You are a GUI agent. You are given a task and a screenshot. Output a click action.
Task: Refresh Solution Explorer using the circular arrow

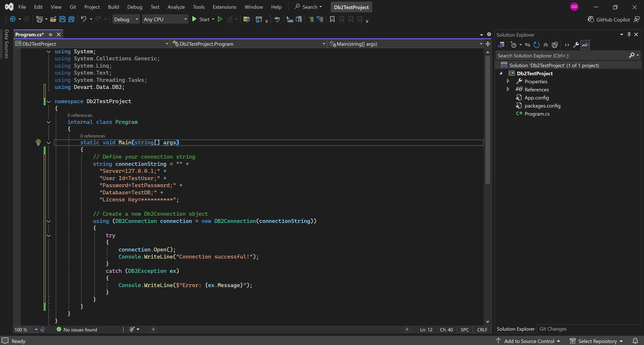536,45
